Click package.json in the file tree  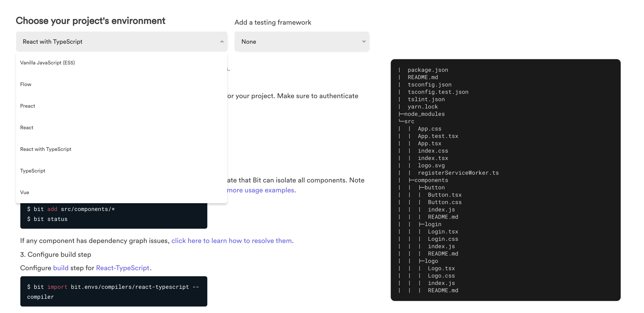pos(428,70)
